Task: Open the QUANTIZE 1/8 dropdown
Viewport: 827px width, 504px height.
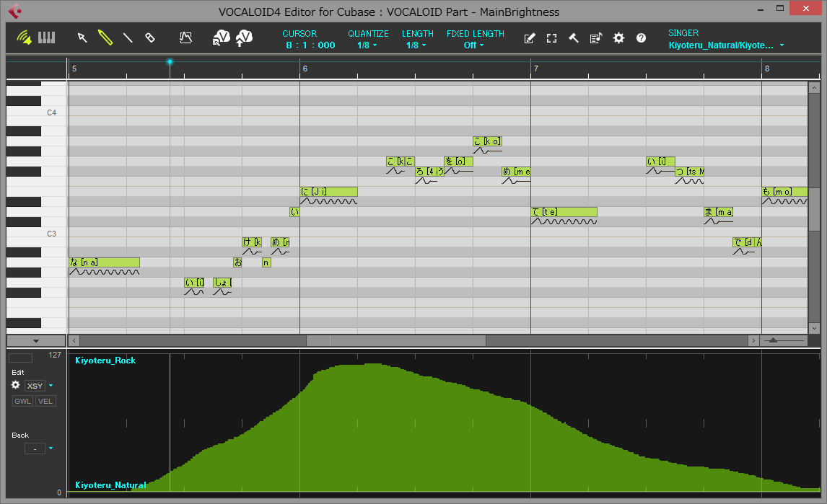Action: click(367, 45)
